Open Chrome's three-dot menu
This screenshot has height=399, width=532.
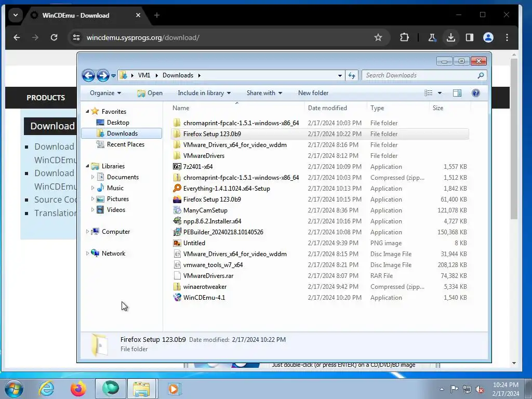507,37
